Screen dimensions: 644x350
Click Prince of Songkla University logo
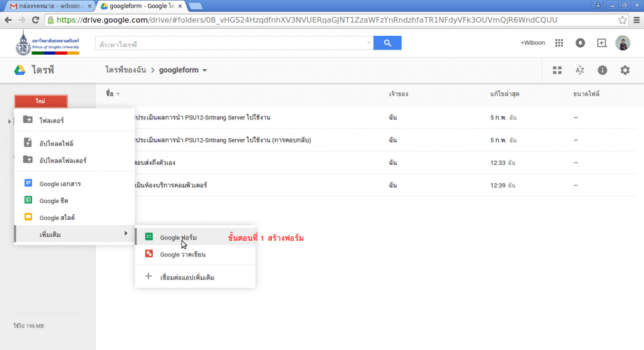tap(48, 43)
